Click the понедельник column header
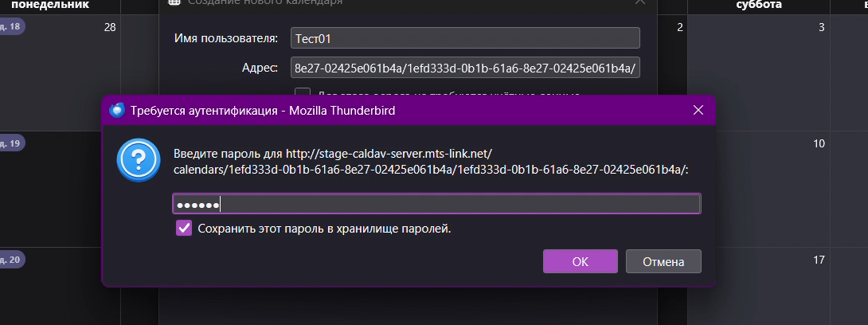The height and width of the screenshot is (325, 868). coord(50,5)
